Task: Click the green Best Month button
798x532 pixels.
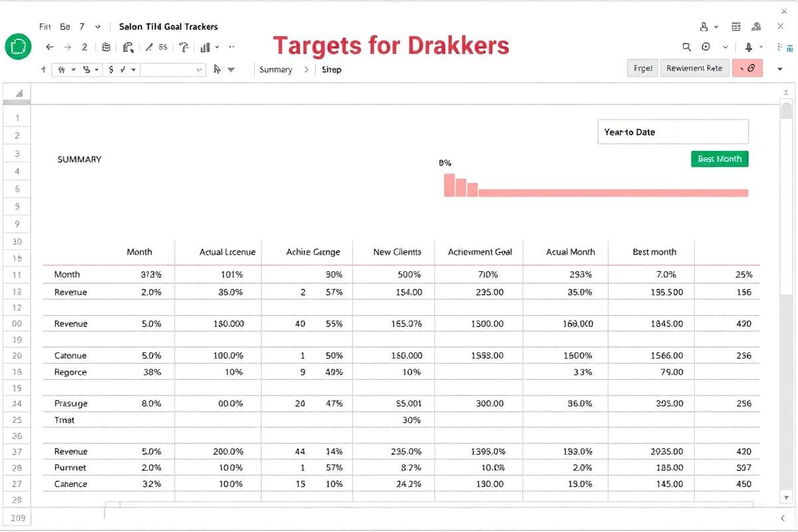Action: click(720, 159)
